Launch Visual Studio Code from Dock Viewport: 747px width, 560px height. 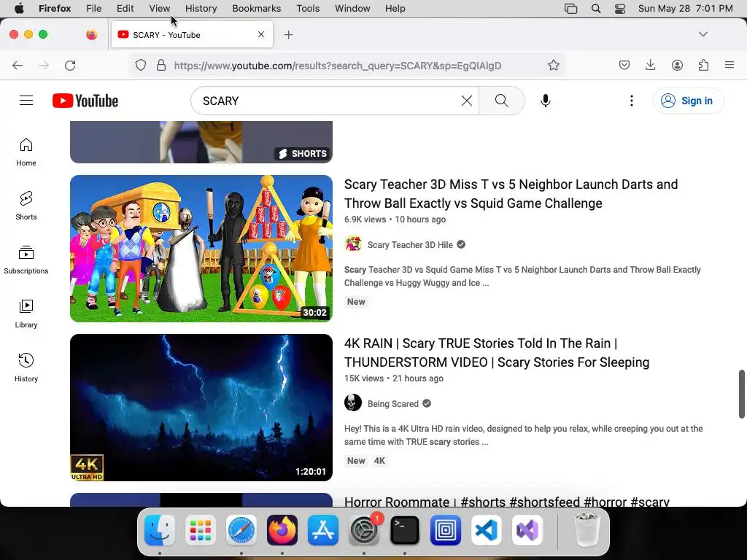pyautogui.click(x=487, y=530)
